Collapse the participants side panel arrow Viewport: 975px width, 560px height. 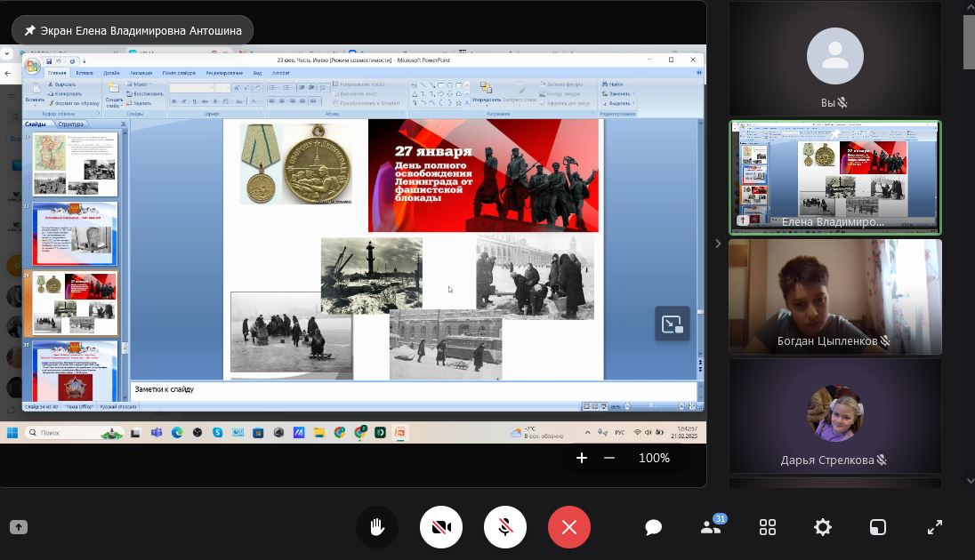click(718, 244)
